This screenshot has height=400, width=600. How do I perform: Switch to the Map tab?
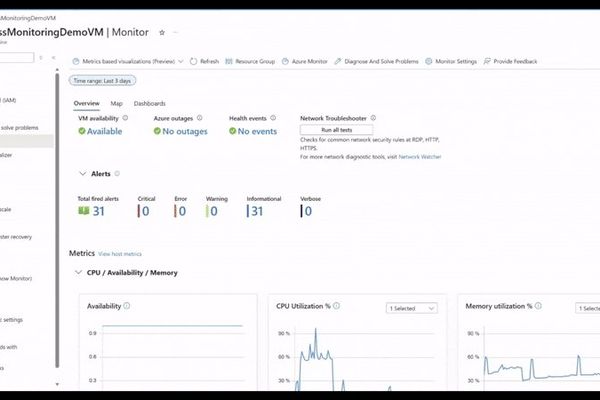coord(116,103)
